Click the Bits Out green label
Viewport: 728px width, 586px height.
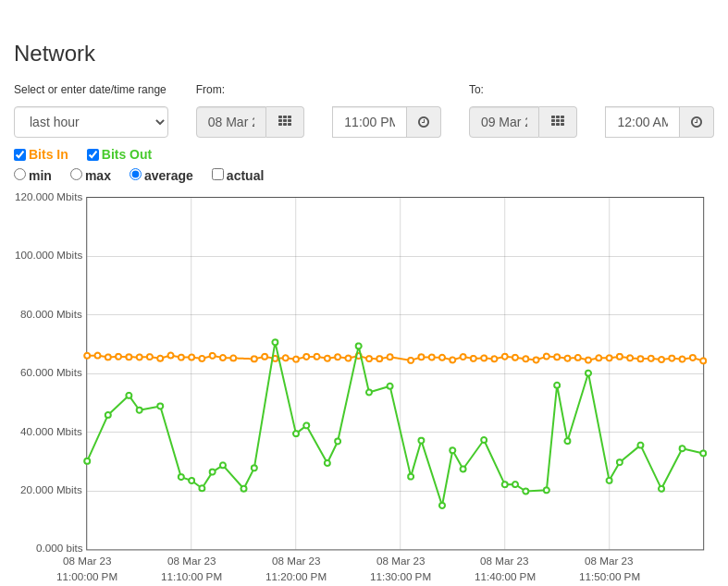click(x=127, y=154)
